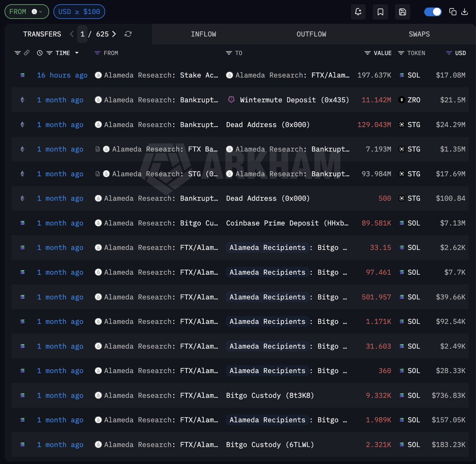Click Bitgo Custody (8t3K8) recipient

tap(270, 395)
